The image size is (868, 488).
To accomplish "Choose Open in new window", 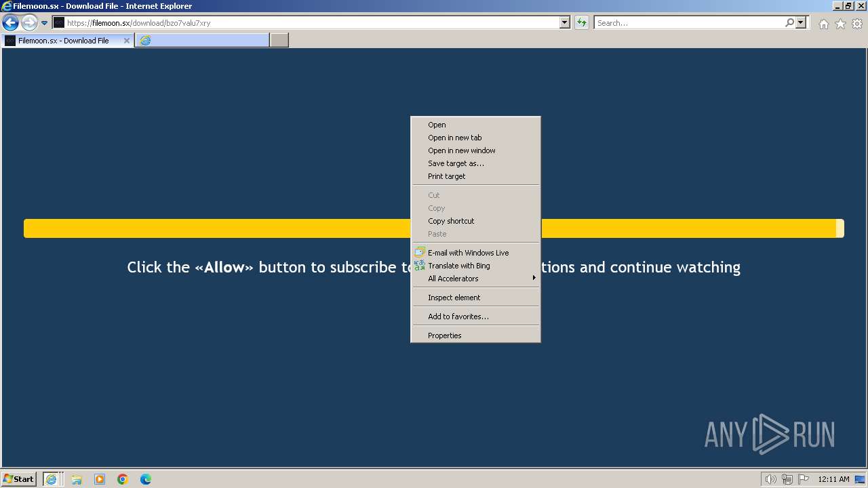I will click(475, 150).
